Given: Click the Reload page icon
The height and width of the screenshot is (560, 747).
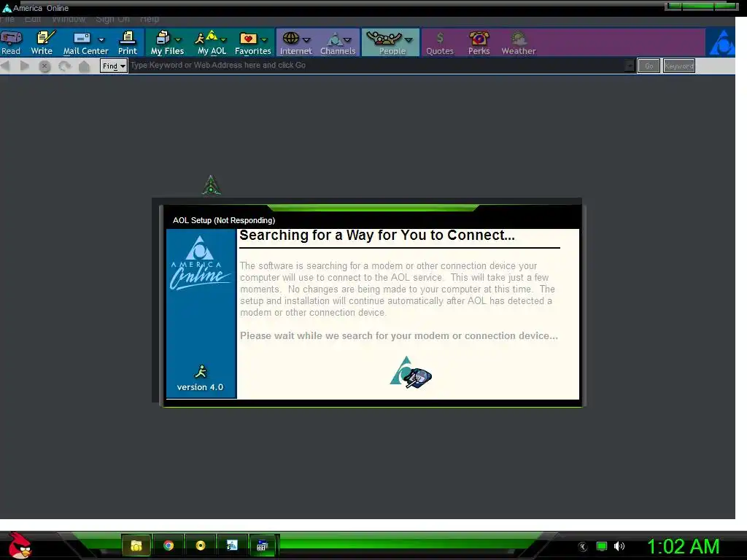Looking at the screenshot, I should (x=64, y=66).
